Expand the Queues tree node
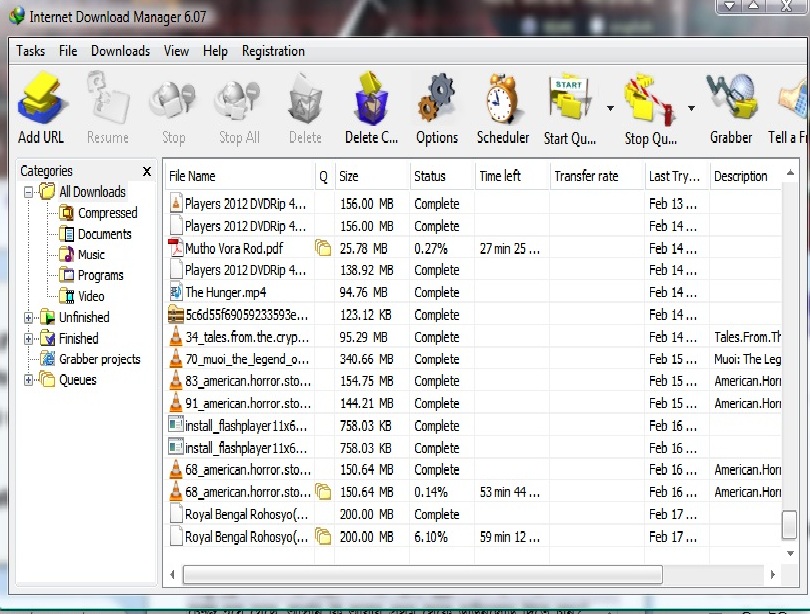 point(28,380)
